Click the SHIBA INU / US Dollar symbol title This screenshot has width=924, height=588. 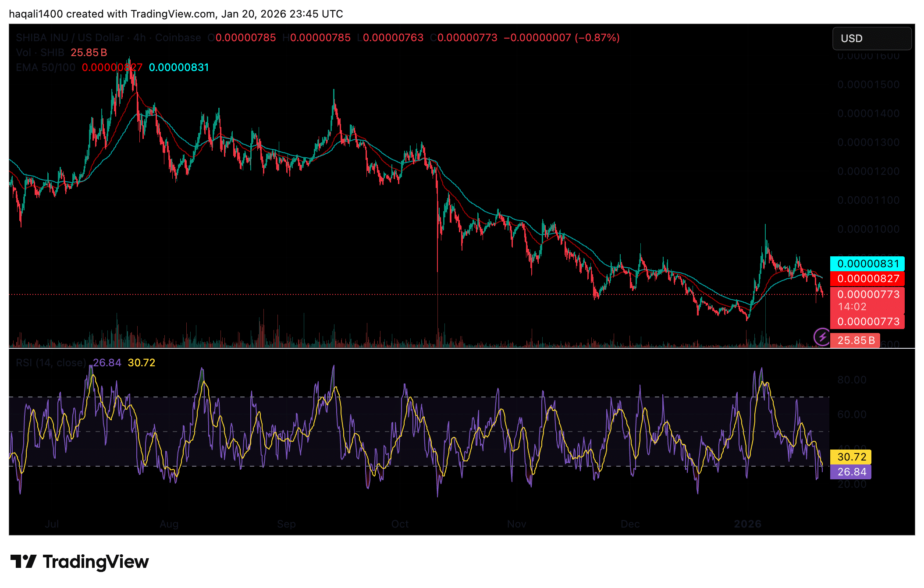coord(69,38)
